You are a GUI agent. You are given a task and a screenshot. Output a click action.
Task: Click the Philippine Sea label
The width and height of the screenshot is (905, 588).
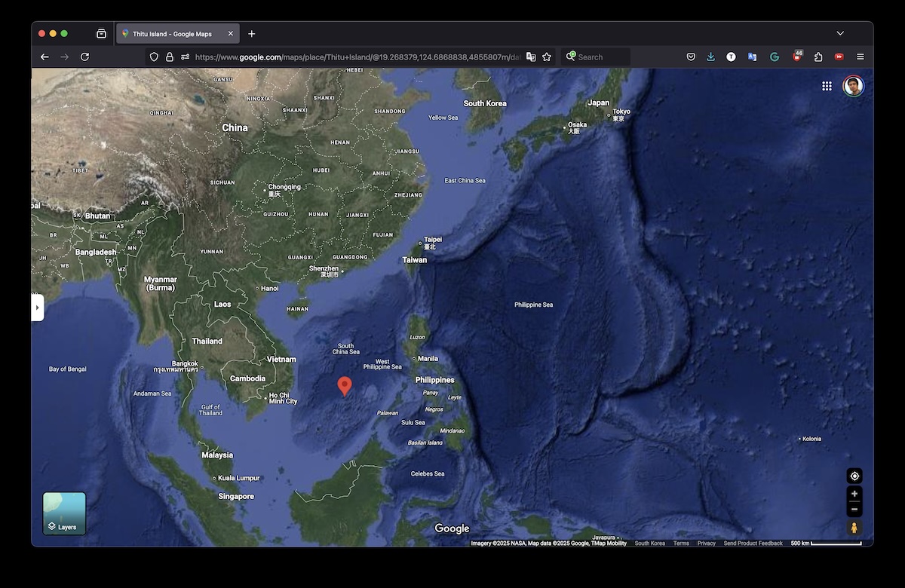coord(534,305)
